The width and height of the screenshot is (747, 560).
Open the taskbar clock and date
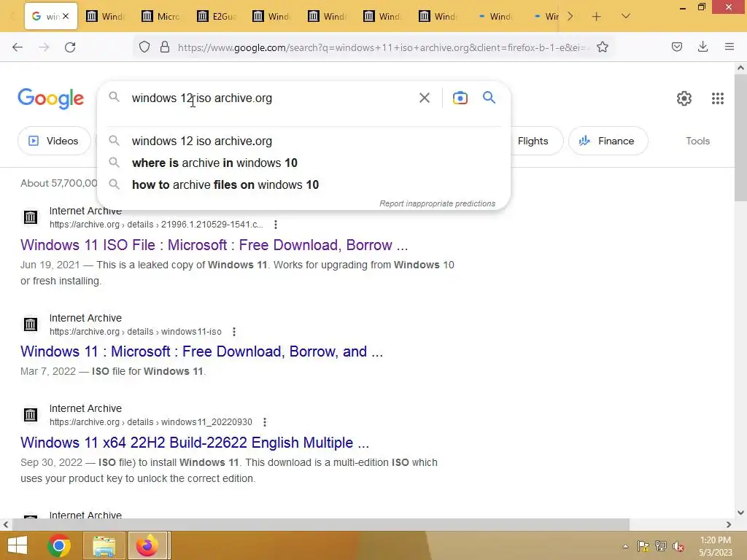[x=716, y=546]
